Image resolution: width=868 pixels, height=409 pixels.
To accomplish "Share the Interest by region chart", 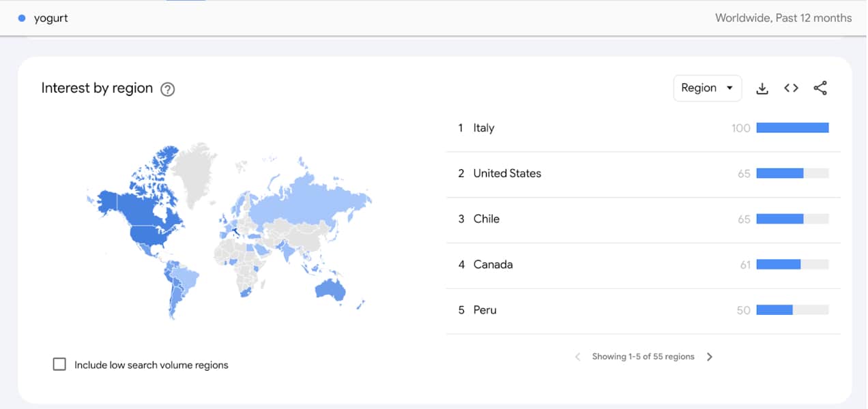I will coord(820,88).
